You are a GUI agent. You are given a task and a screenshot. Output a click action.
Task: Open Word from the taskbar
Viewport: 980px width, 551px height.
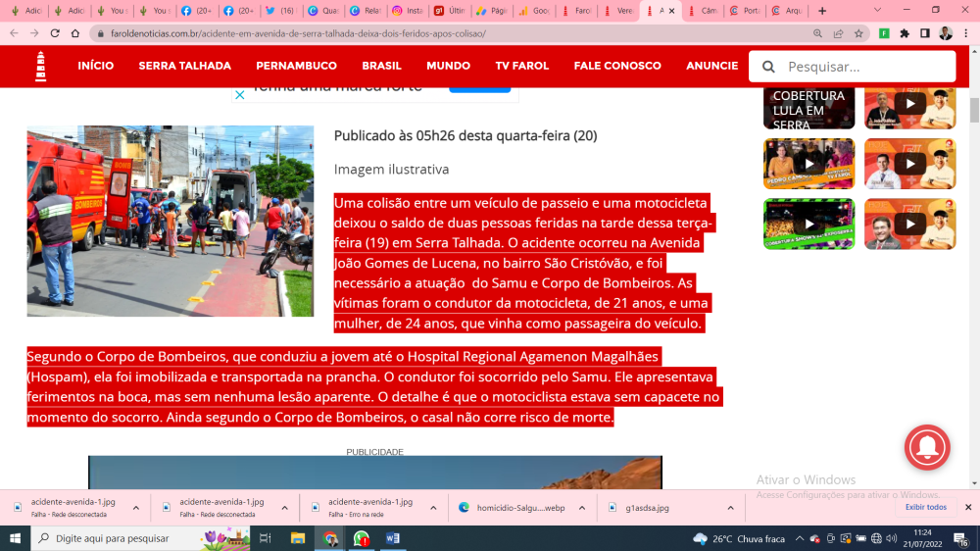coord(393,538)
